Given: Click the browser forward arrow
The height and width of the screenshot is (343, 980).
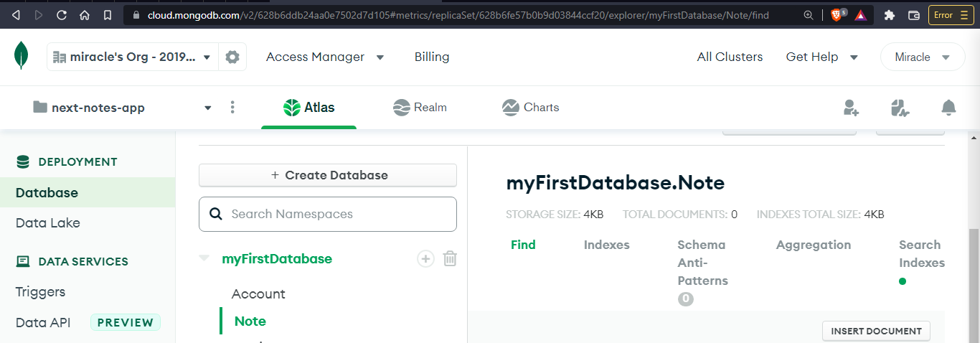Looking at the screenshot, I should 39,14.
